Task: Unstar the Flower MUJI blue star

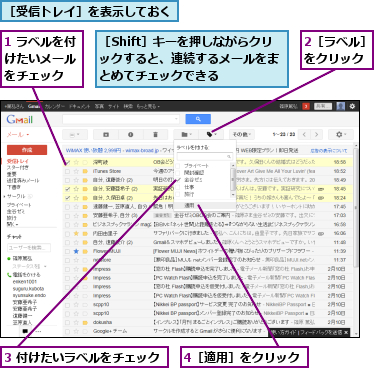Action: click(x=76, y=251)
